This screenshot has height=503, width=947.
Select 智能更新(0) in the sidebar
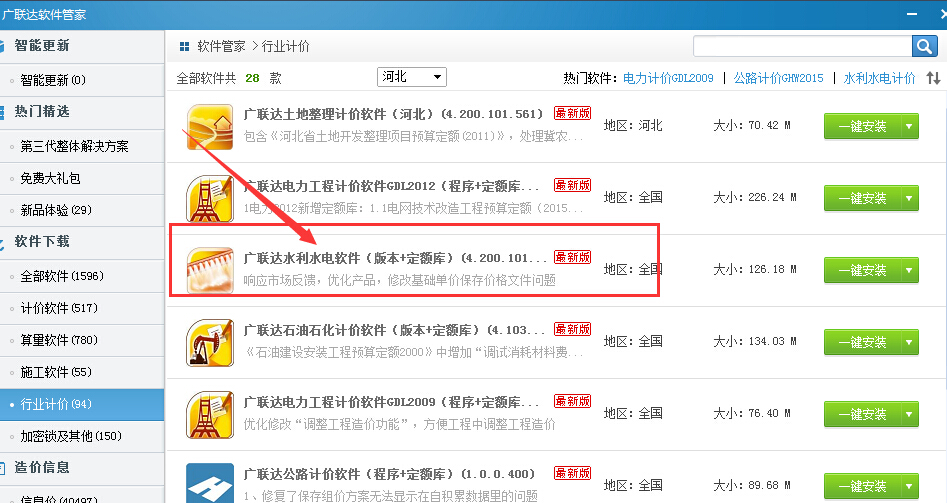[82, 80]
